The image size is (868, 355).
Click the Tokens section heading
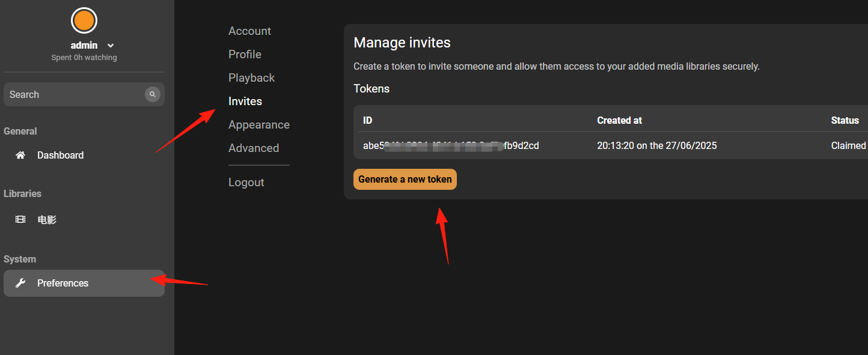371,89
